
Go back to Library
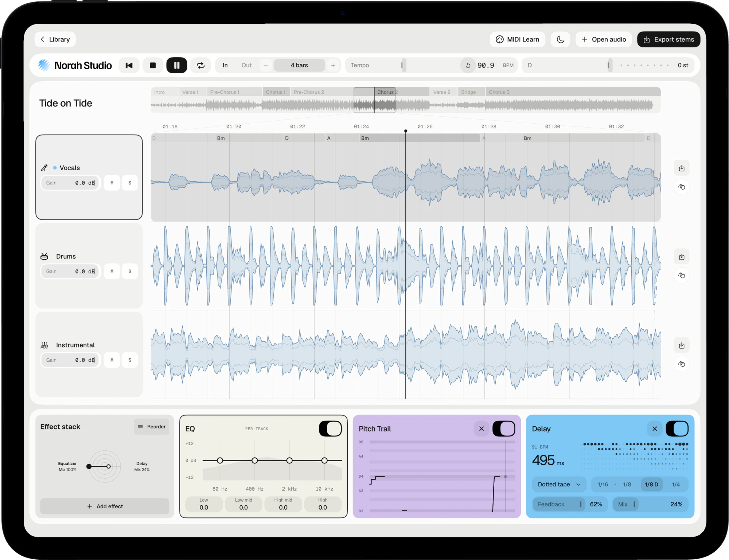[x=55, y=39]
